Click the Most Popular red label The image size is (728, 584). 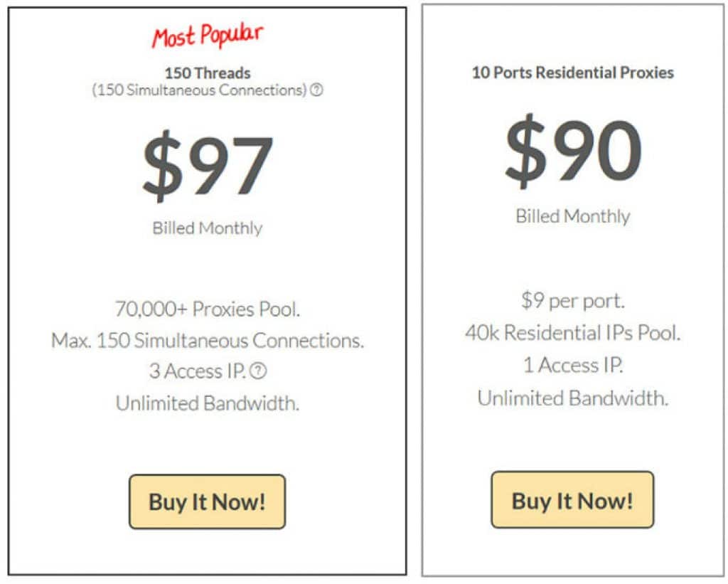coord(208,36)
